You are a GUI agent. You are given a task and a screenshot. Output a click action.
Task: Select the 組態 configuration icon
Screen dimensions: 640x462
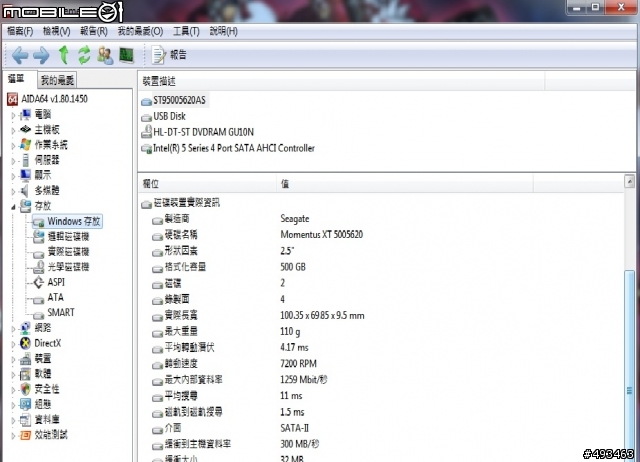pos(25,404)
